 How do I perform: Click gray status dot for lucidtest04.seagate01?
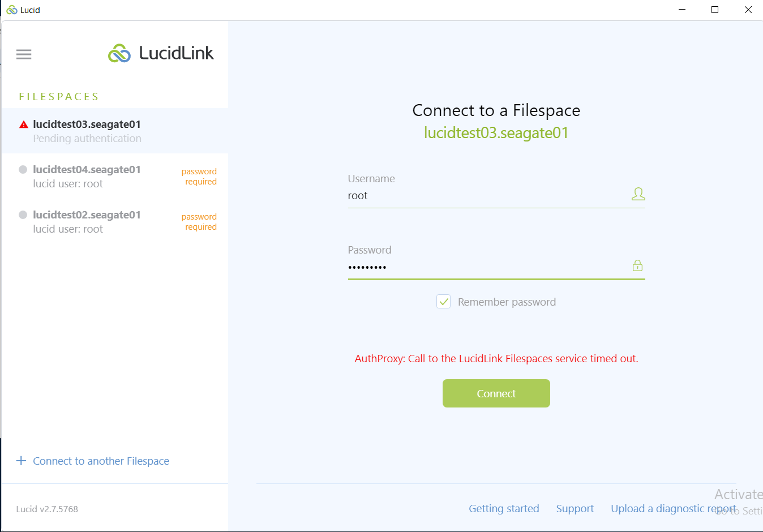(x=23, y=169)
